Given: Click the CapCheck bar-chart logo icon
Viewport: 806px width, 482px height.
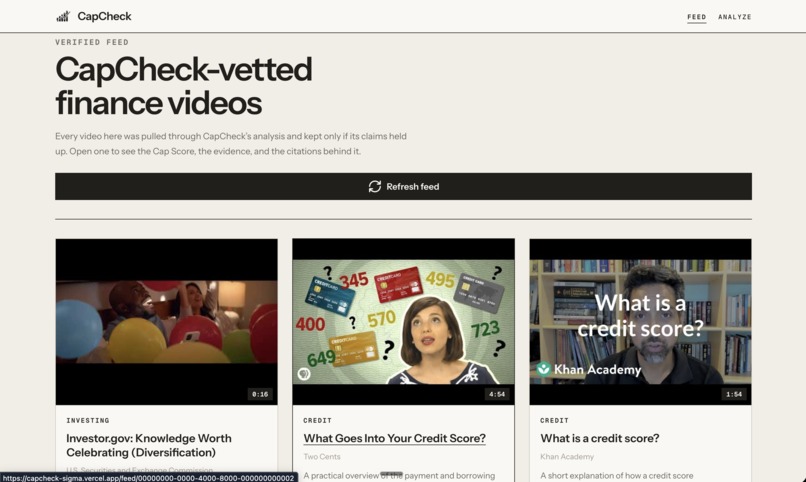Looking at the screenshot, I should (63, 16).
